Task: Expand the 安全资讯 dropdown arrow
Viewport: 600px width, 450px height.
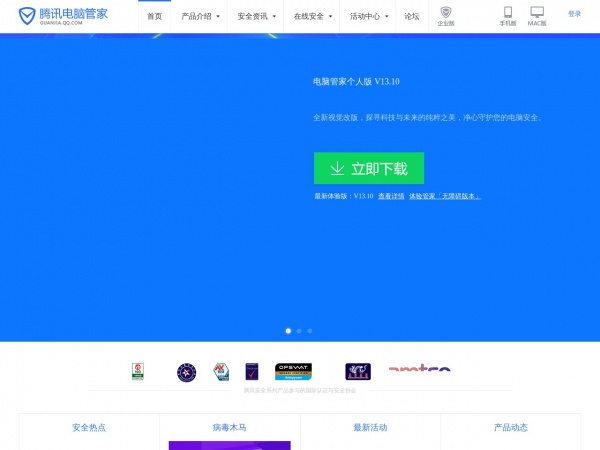Action: (x=274, y=16)
